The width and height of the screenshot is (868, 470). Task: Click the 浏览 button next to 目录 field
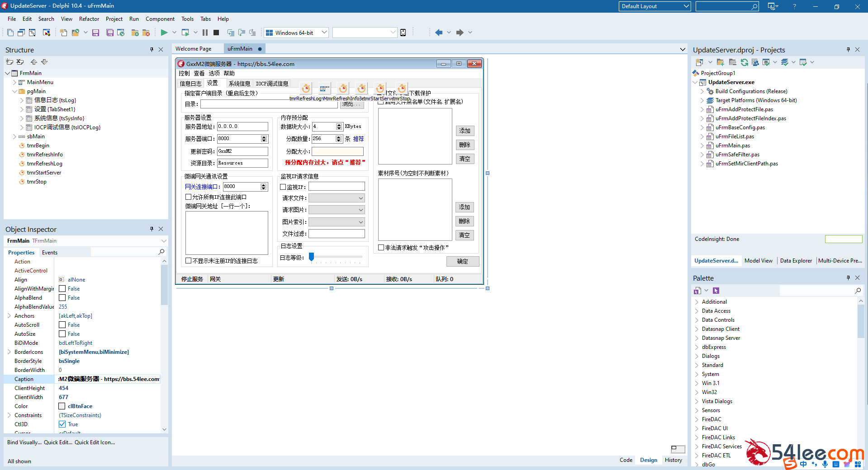(x=352, y=104)
